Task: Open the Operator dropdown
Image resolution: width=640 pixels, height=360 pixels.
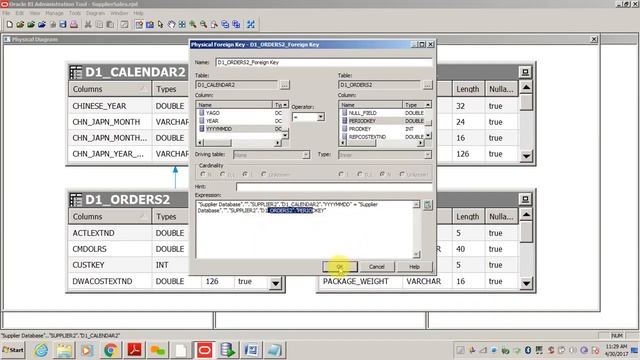Action: coord(321,117)
